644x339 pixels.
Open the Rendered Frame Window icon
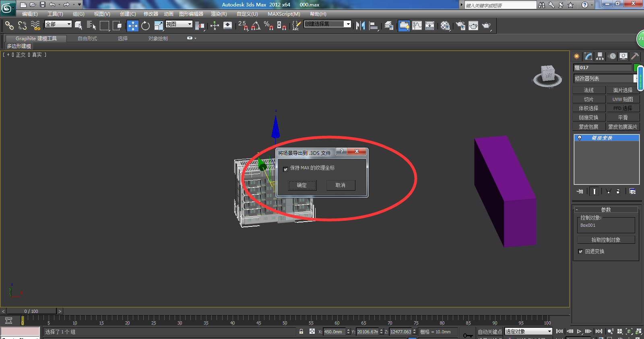473,26
